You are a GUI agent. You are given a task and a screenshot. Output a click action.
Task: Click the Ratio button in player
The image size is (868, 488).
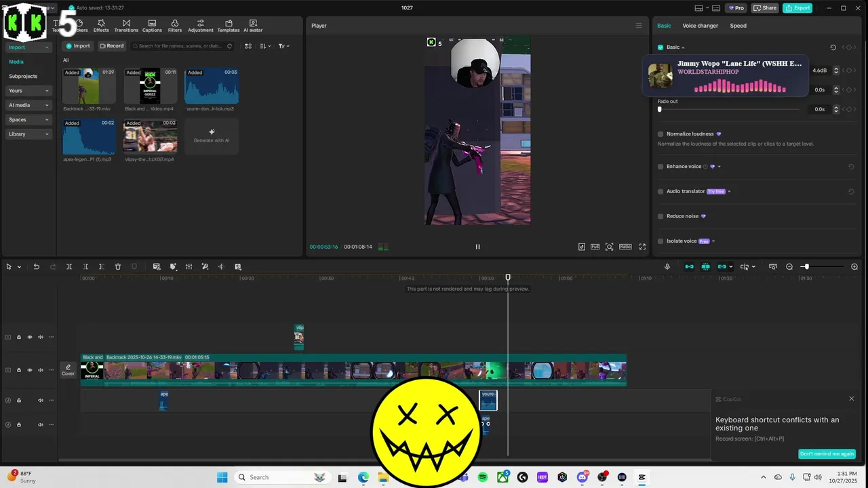coord(625,247)
